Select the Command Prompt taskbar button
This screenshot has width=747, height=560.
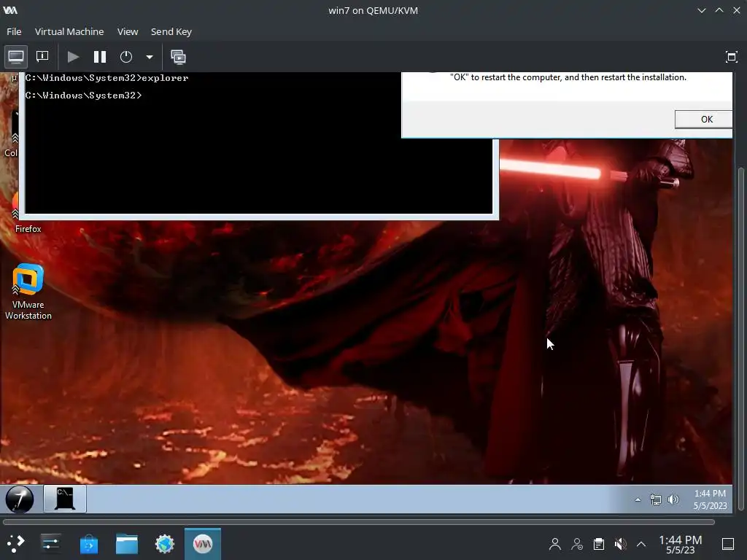click(x=65, y=499)
